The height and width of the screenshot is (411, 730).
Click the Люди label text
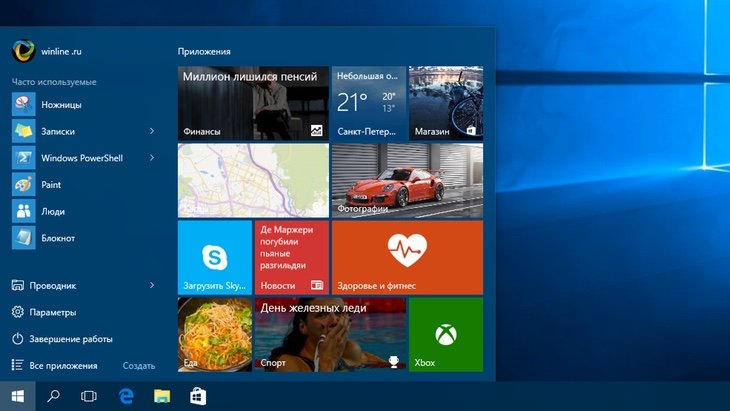[53, 211]
